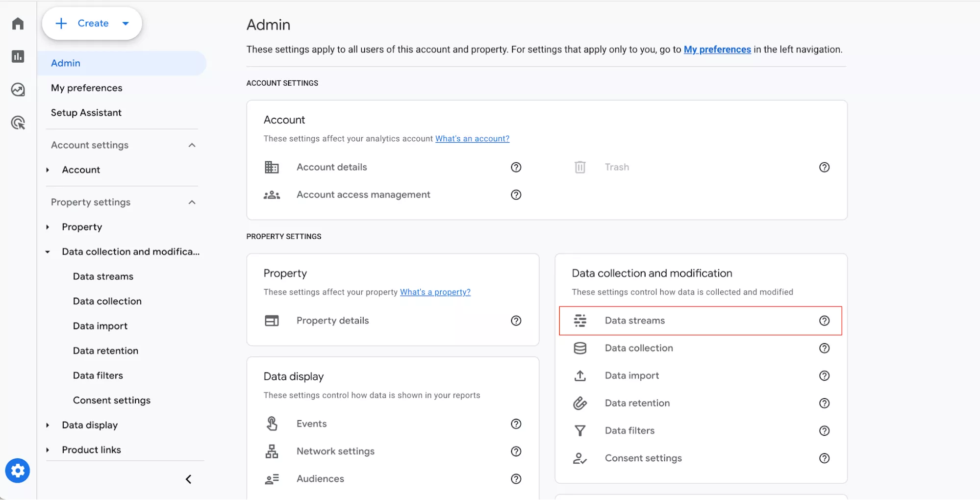
Task: Open the Explore icon in left rail
Action: click(18, 90)
